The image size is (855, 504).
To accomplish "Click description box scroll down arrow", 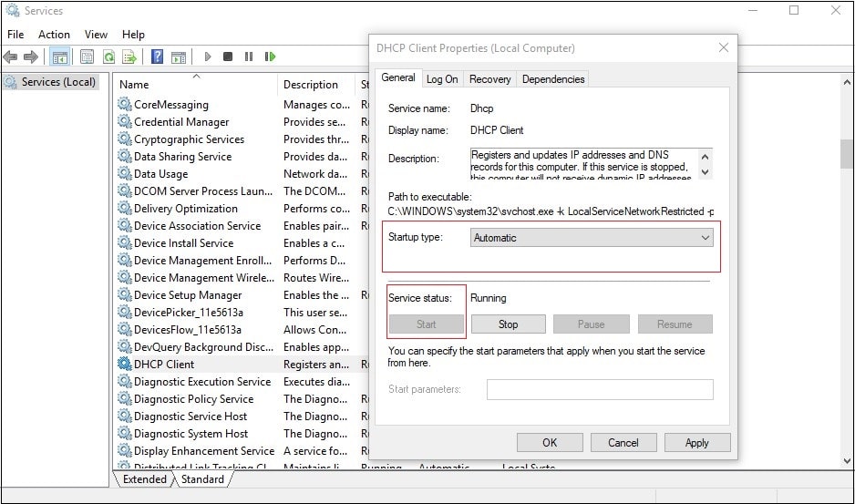I will [x=705, y=172].
